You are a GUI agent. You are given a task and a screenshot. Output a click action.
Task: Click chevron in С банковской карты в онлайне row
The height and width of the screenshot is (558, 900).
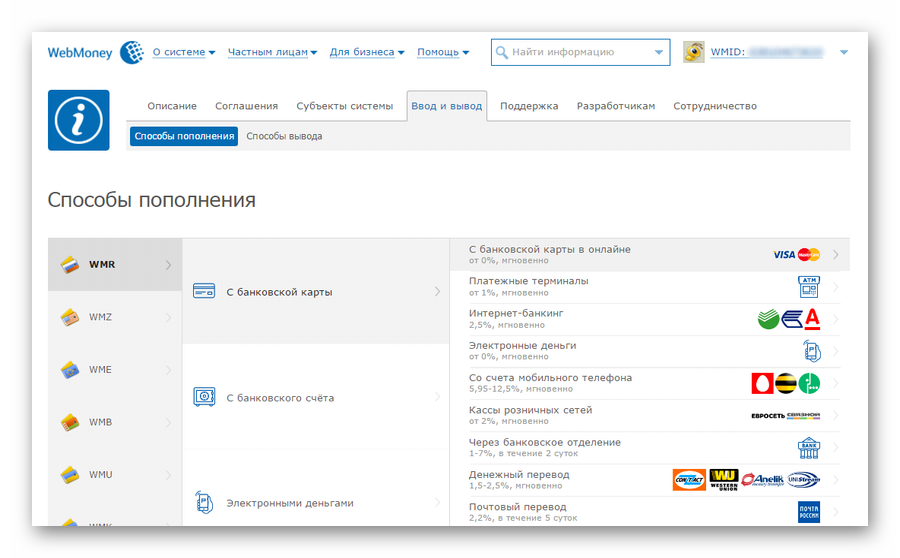click(x=836, y=254)
